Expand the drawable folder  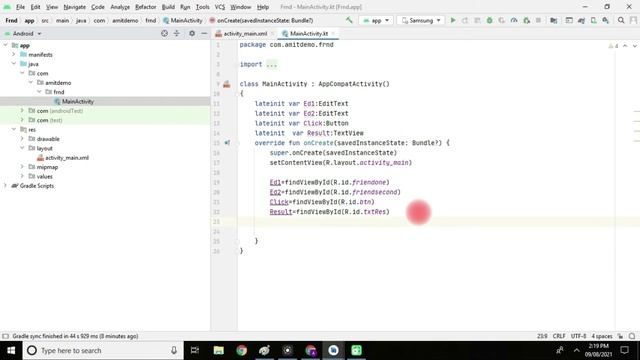pyautogui.click(x=22, y=139)
